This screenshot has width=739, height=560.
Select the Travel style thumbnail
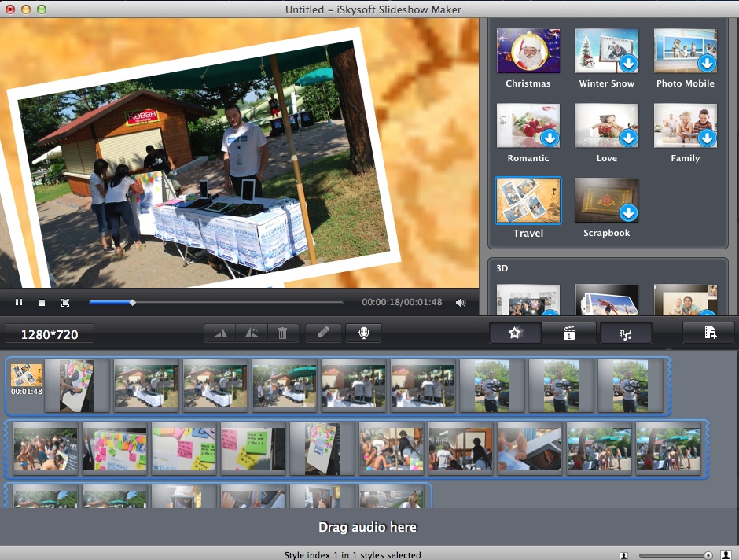coord(528,200)
